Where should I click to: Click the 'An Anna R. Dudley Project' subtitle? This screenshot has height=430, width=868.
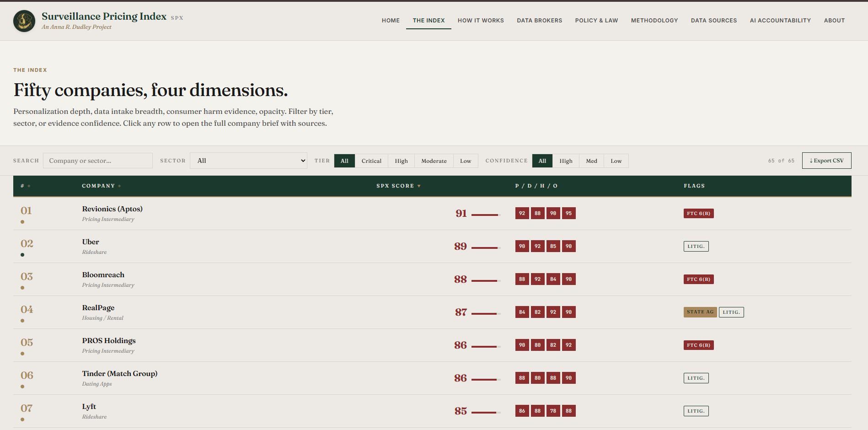point(76,27)
